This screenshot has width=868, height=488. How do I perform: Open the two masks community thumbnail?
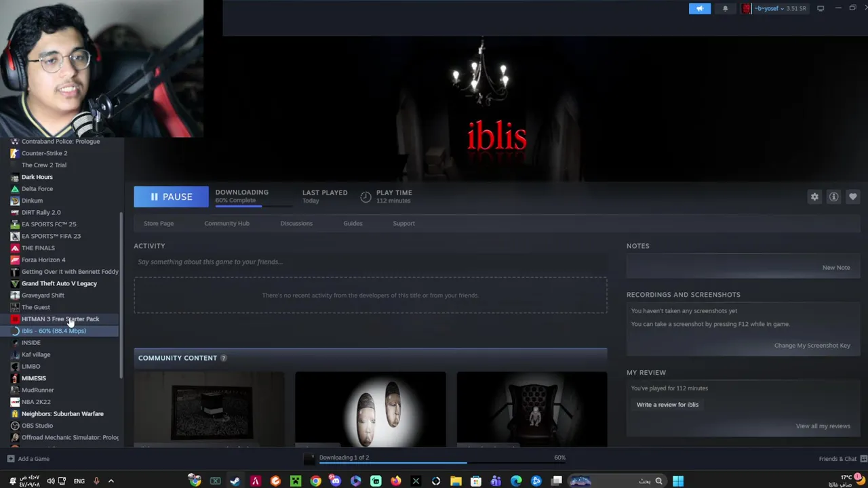(370, 409)
